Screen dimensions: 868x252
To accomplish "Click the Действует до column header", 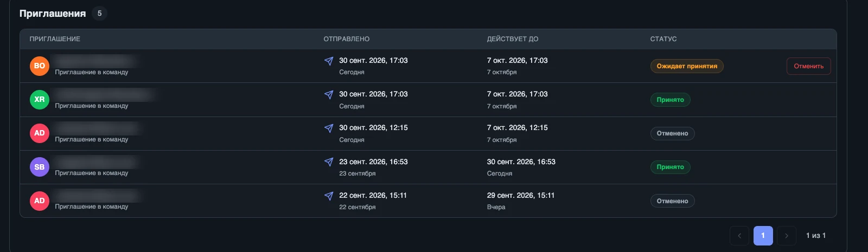I will point(513,39).
